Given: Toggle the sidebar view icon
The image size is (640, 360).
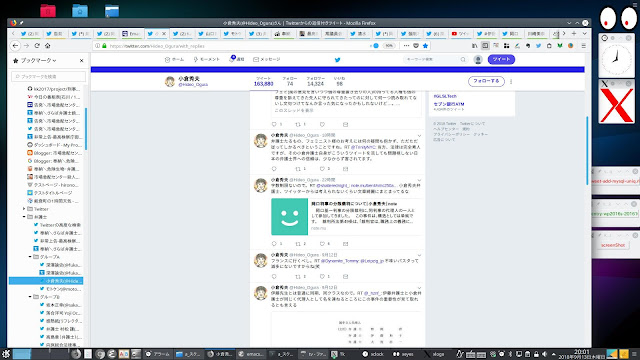Looking at the screenshot, I should point(485,46).
